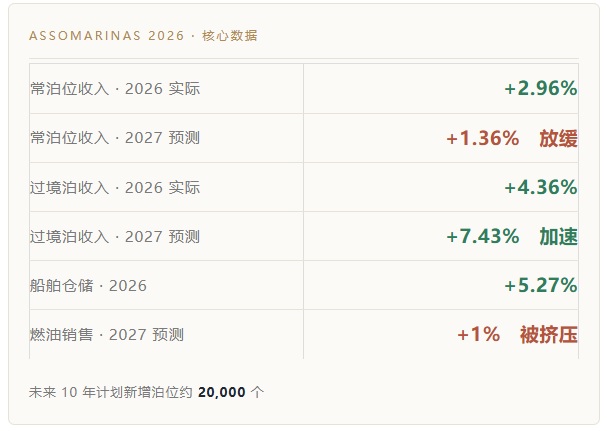Click the 放缓 tag
Image resolution: width=607 pixels, height=431 pixels.
coord(559,138)
